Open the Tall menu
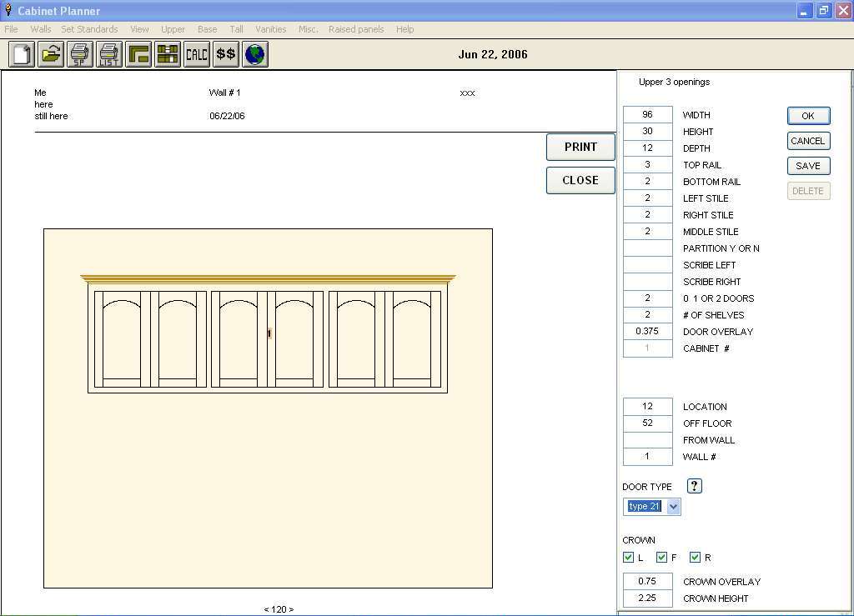Screen dimensions: 854x616 click(x=236, y=29)
